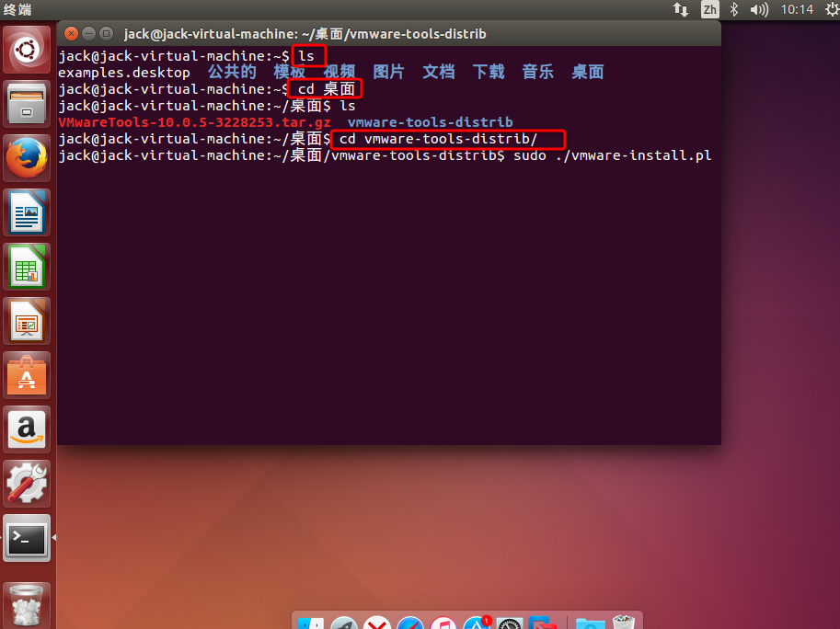Click the 'sudo ./vmware-install.pl' command
Viewport: 840px width, 629px height.
click(x=613, y=155)
